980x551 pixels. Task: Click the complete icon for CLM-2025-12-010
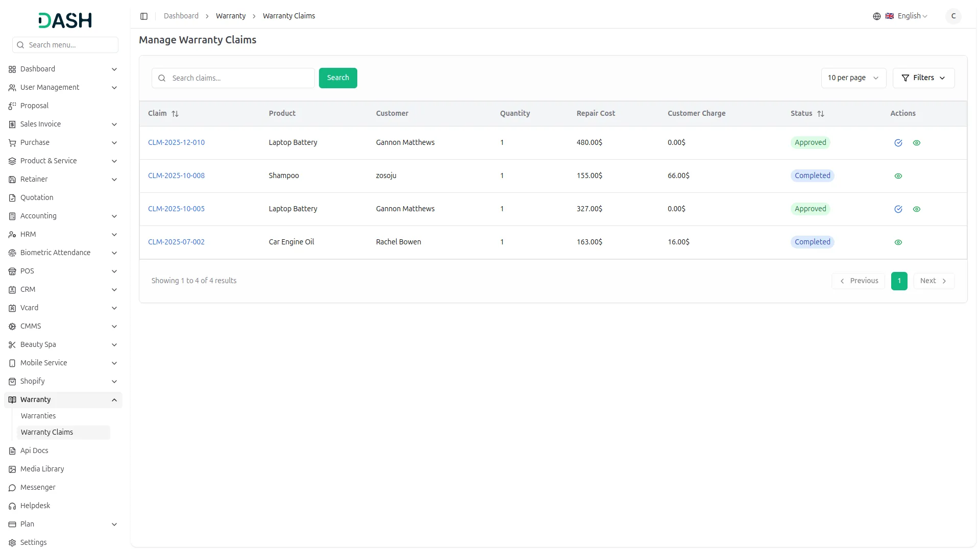[x=898, y=143]
